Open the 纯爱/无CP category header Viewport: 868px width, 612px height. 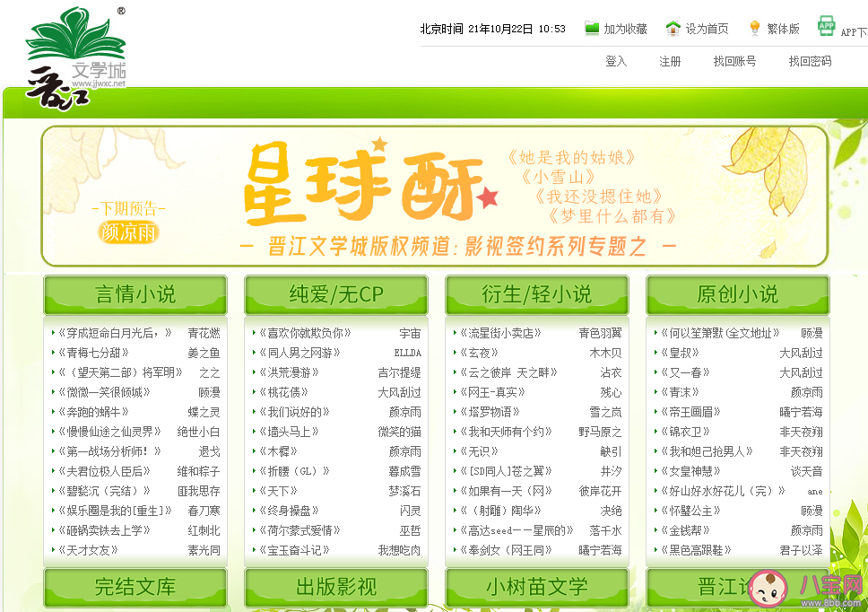coord(335,293)
